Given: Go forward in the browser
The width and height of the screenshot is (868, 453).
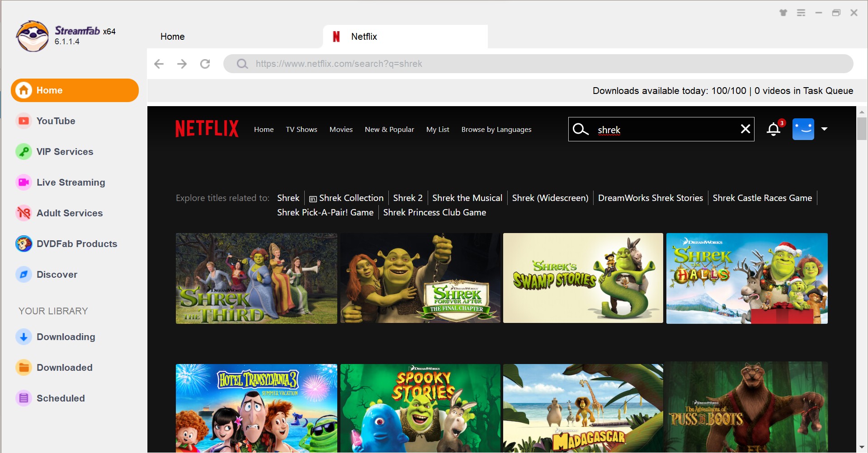Looking at the screenshot, I should pos(182,64).
